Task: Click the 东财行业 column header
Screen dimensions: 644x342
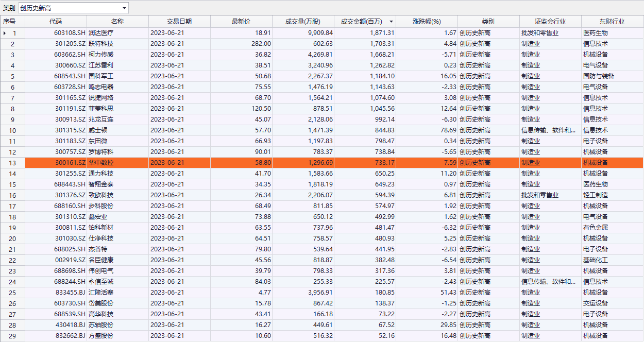Action: (612, 22)
